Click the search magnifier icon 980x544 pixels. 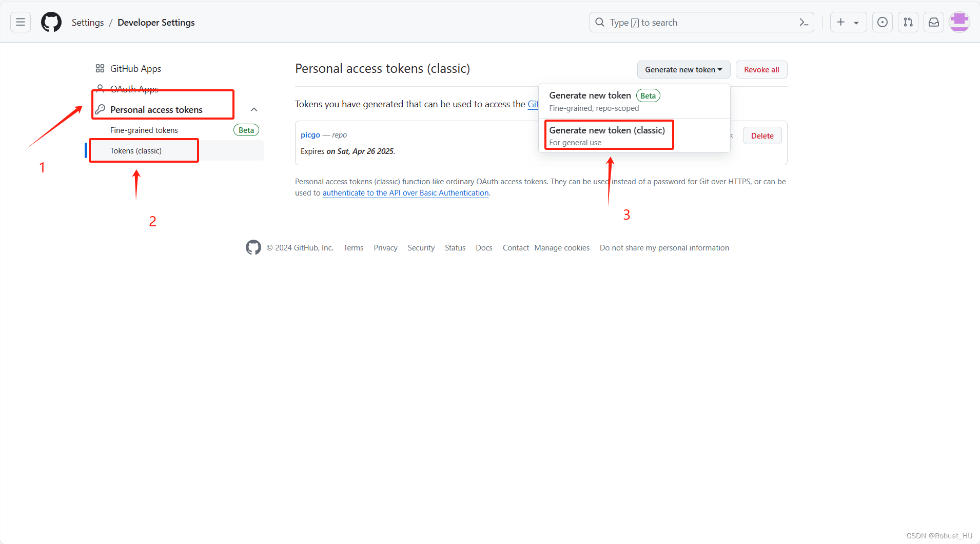(600, 22)
